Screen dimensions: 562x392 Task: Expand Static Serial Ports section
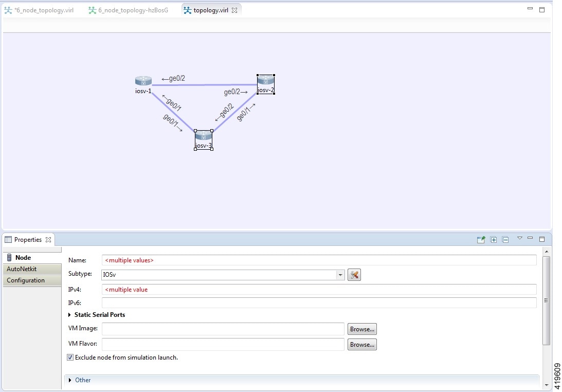point(69,315)
